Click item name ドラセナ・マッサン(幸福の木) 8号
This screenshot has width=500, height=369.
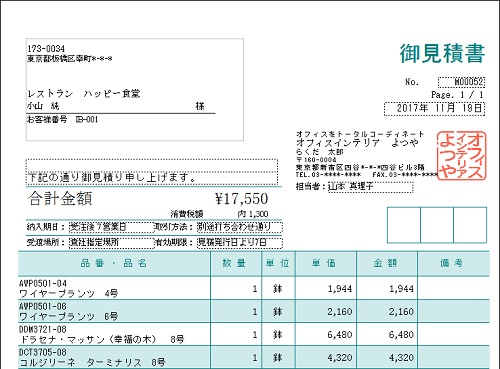click(102, 339)
